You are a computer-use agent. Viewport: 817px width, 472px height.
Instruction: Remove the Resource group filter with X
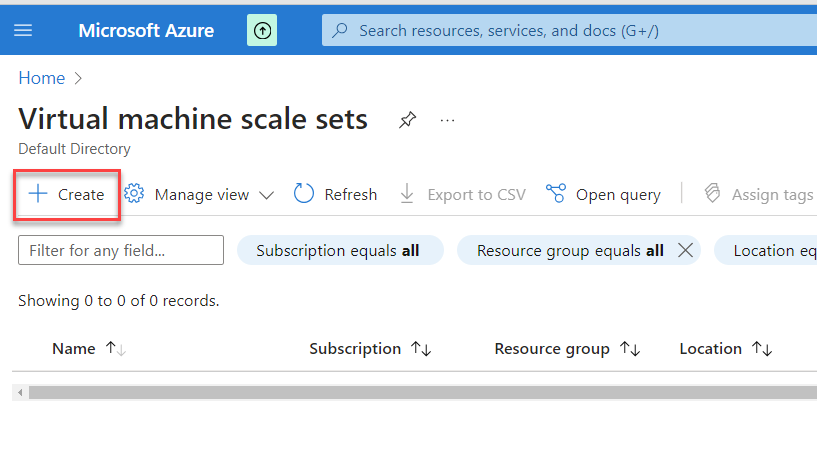click(685, 250)
